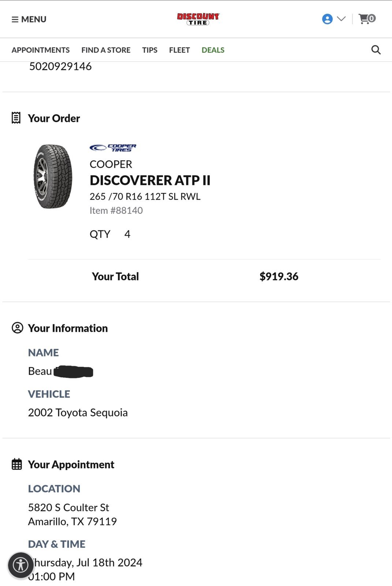
Task: Click the Your Order receipt icon
Action: [16, 118]
